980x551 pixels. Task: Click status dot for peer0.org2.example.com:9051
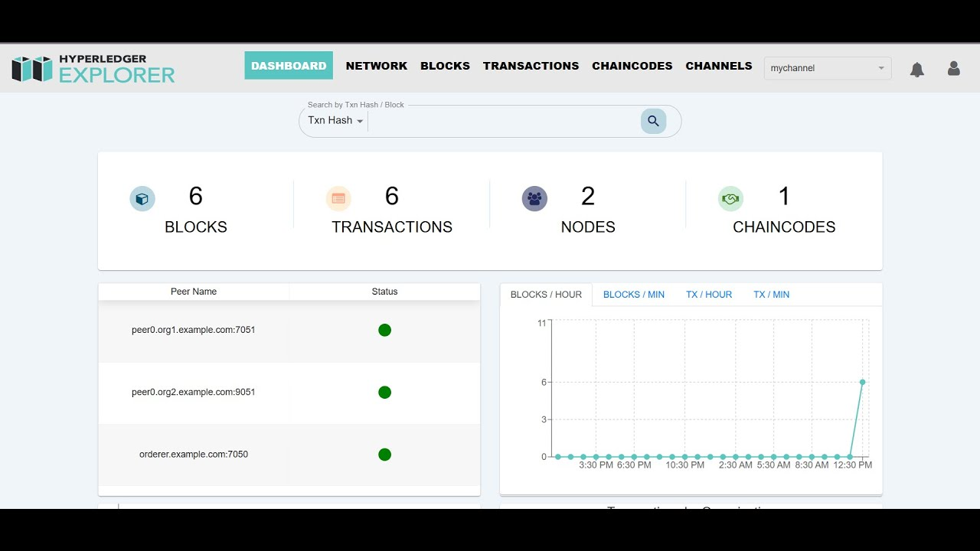coord(385,393)
